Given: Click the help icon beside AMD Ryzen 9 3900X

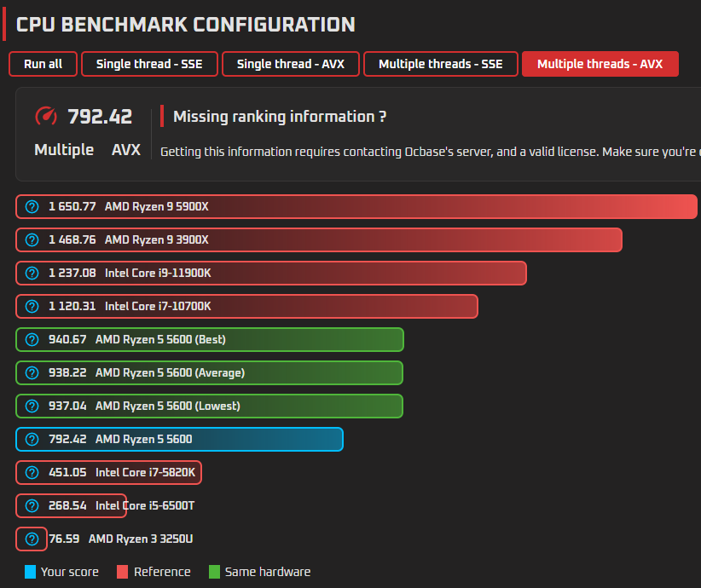Looking at the screenshot, I should (x=32, y=240).
